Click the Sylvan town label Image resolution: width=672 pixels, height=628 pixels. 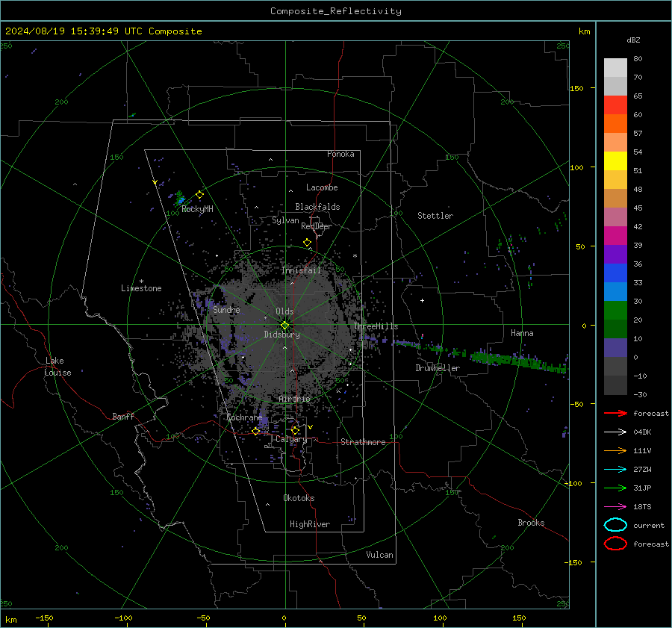[x=285, y=220]
